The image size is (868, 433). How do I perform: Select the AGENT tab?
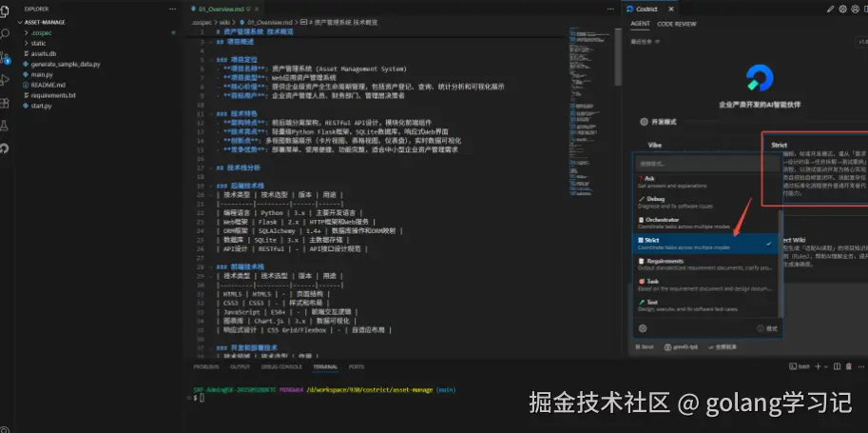coord(640,24)
